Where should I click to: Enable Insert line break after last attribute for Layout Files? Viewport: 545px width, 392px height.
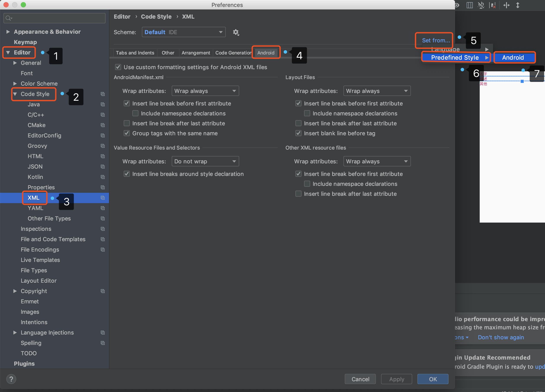pos(298,123)
